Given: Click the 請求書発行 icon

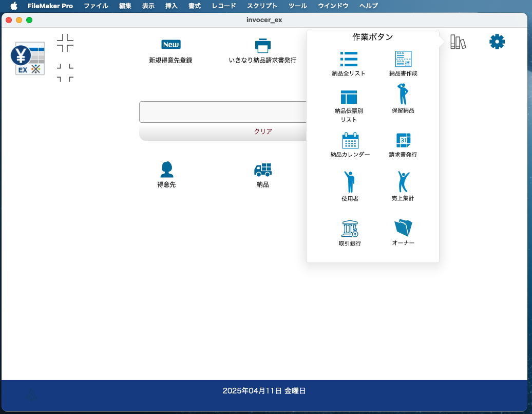Looking at the screenshot, I should 403,140.
